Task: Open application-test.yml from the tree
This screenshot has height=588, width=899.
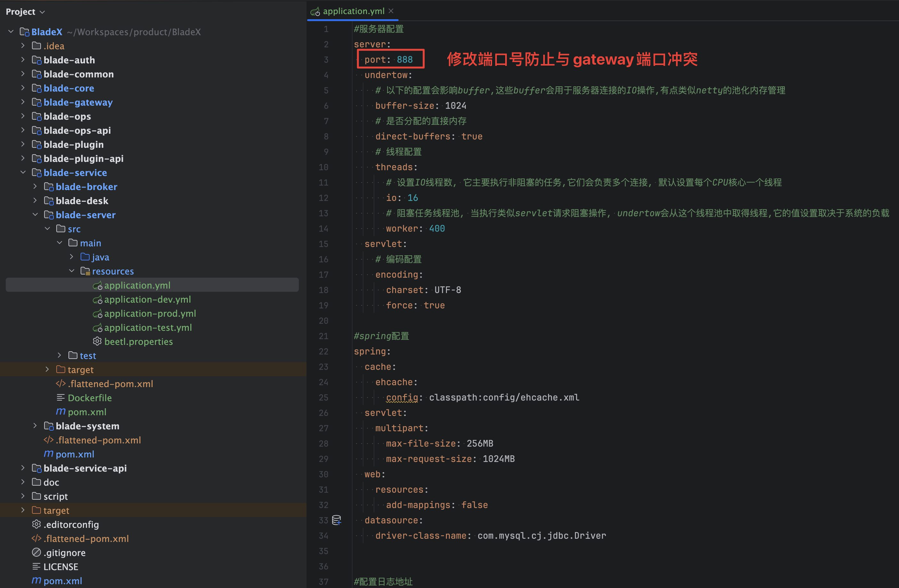Action: point(148,328)
